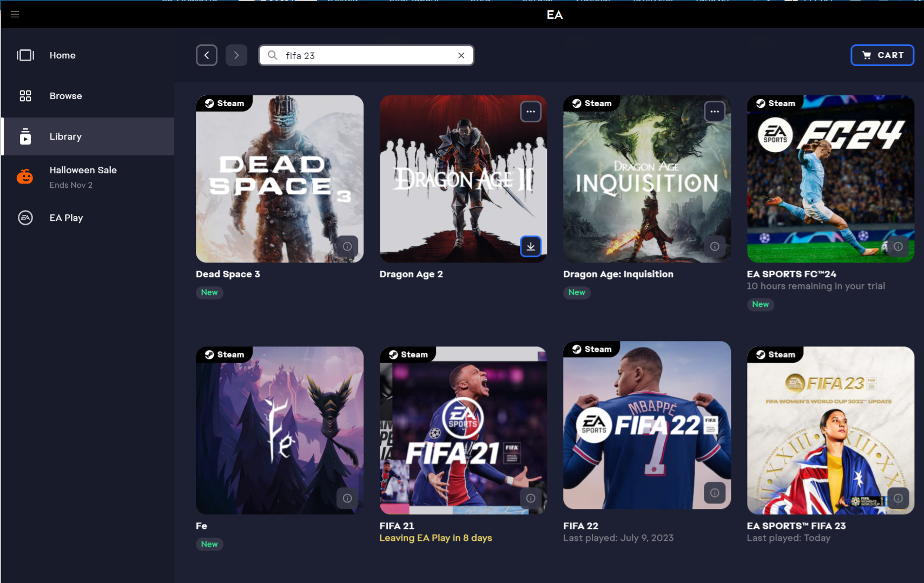Screen dimensions: 924x583
Task: Click the Dragon Age 2 title
Action: click(411, 274)
